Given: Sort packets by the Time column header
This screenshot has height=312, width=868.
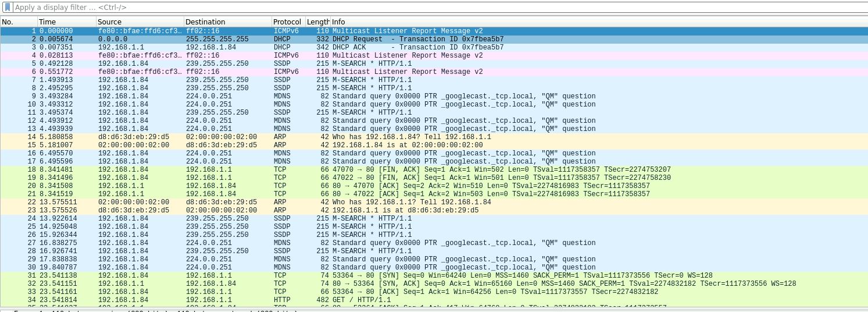Looking at the screenshot, I should 67,22.
